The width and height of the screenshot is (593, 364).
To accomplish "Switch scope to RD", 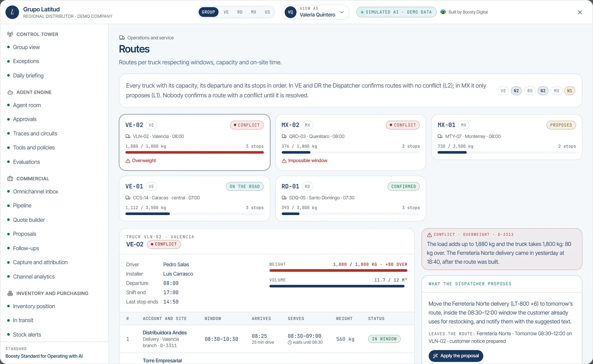I will pos(240,12).
